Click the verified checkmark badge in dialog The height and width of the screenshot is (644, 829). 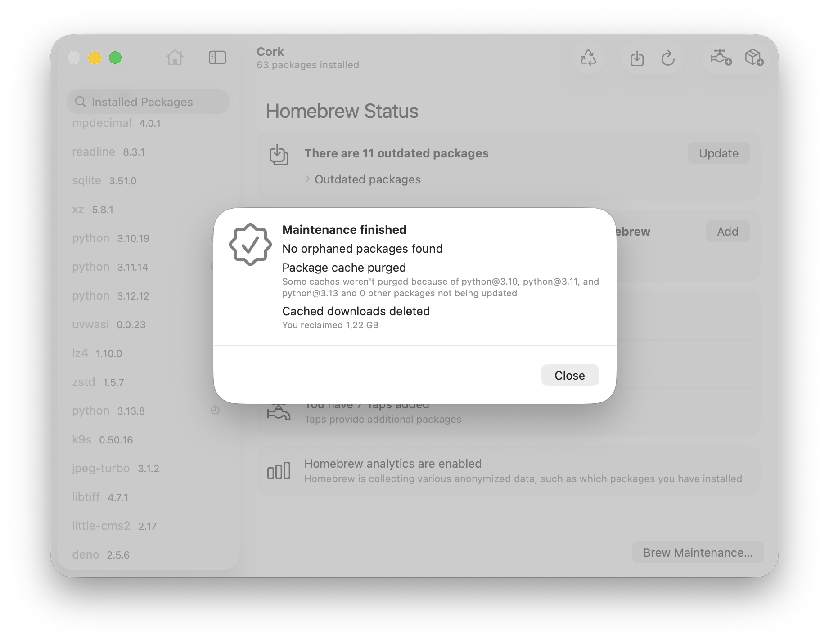(250, 245)
